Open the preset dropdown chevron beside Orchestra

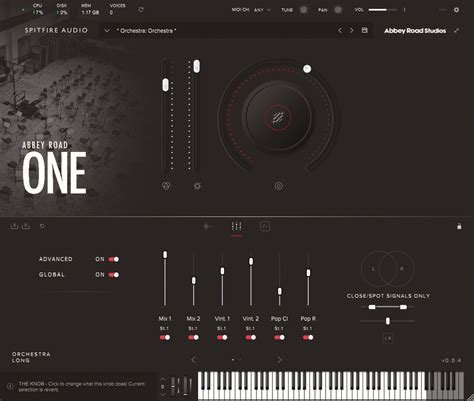tap(107, 31)
